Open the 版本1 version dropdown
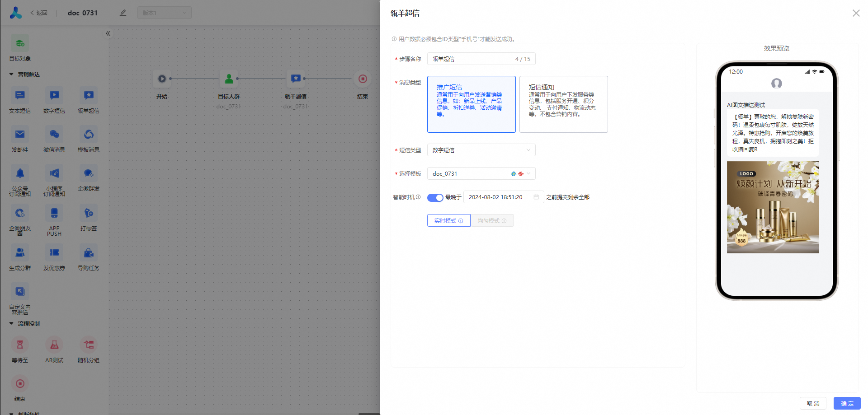This screenshot has height=415, width=868. 165,13
